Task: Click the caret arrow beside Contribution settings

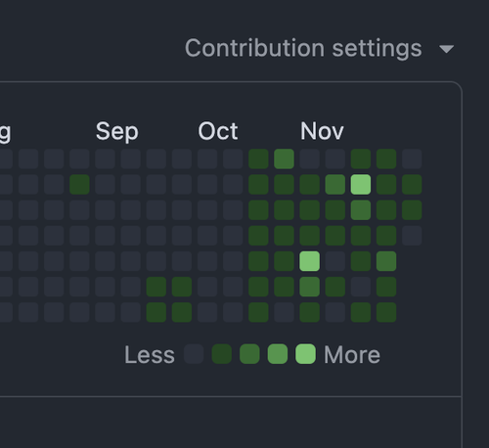Action: 446,49
